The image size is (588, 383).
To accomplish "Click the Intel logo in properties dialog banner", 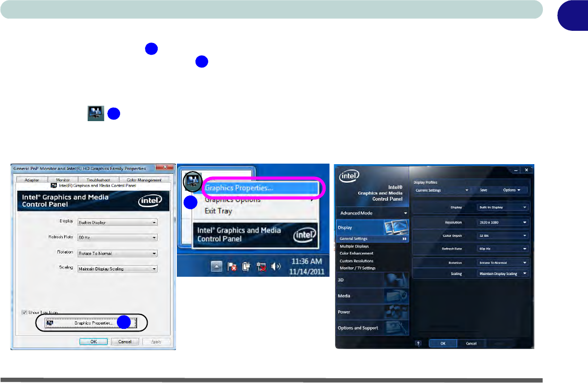I will [x=150, y=201].
